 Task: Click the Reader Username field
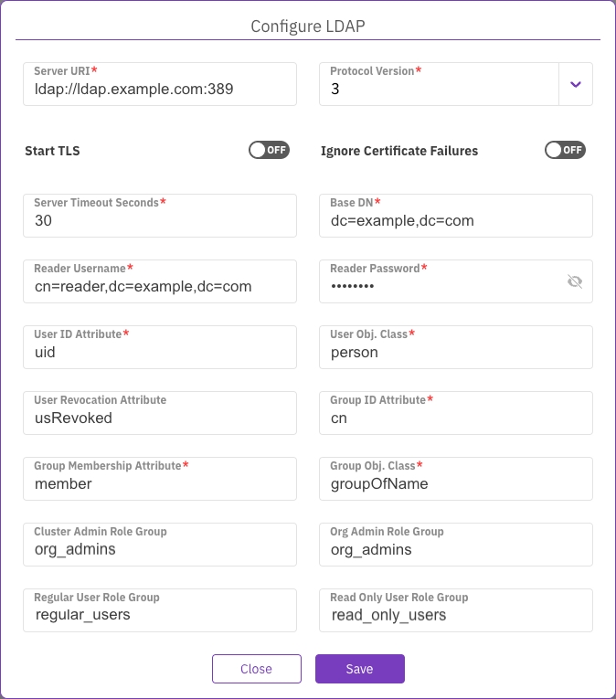(x=160, y=287)
